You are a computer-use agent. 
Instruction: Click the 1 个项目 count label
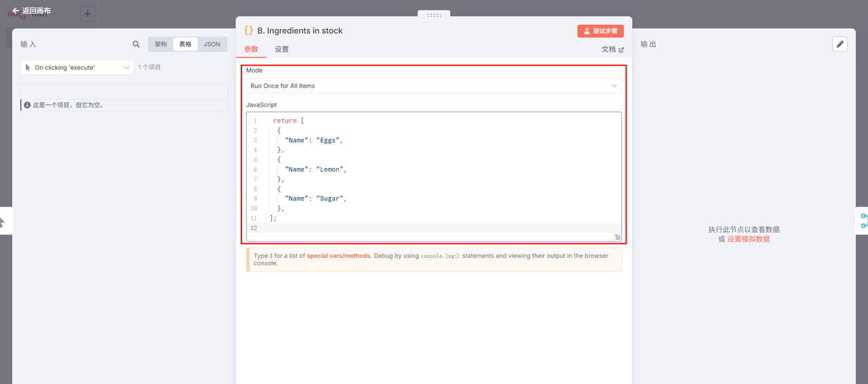(x=150, y=67)
